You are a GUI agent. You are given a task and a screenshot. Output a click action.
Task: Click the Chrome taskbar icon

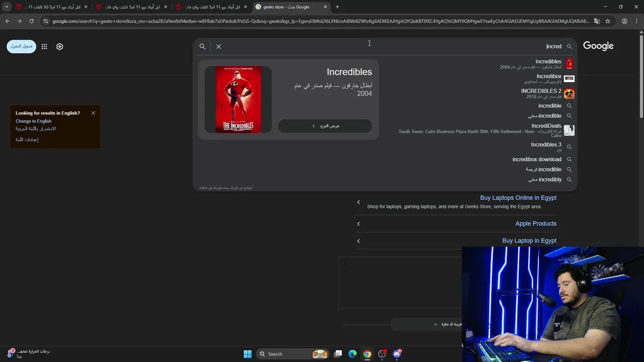[x=367, y=354]
